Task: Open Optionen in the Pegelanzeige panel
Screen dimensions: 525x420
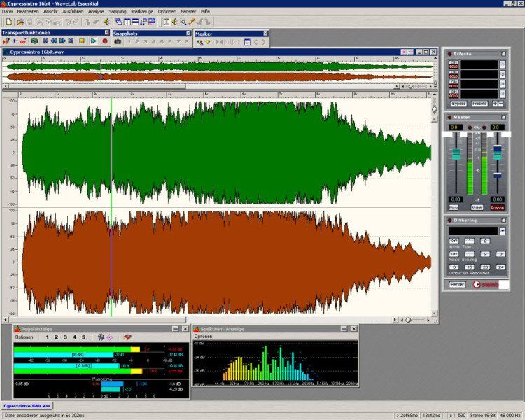Action: coord(24,337)
